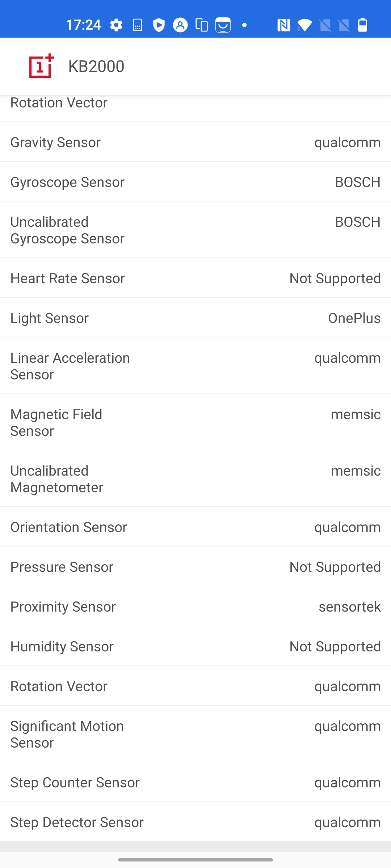Screen dimensions: 391x868
Task: Tap the SIM card status icon
Action: pos(138,25)
